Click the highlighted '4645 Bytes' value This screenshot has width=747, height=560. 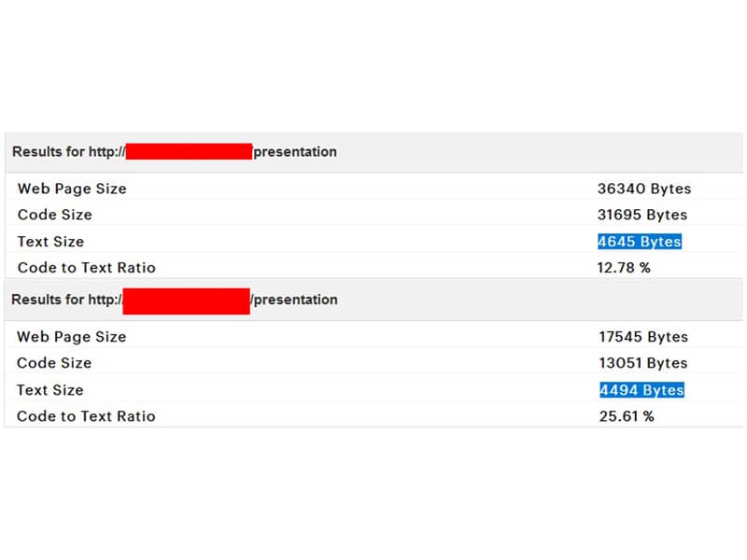pyautogui.click(x=640, y=242)
